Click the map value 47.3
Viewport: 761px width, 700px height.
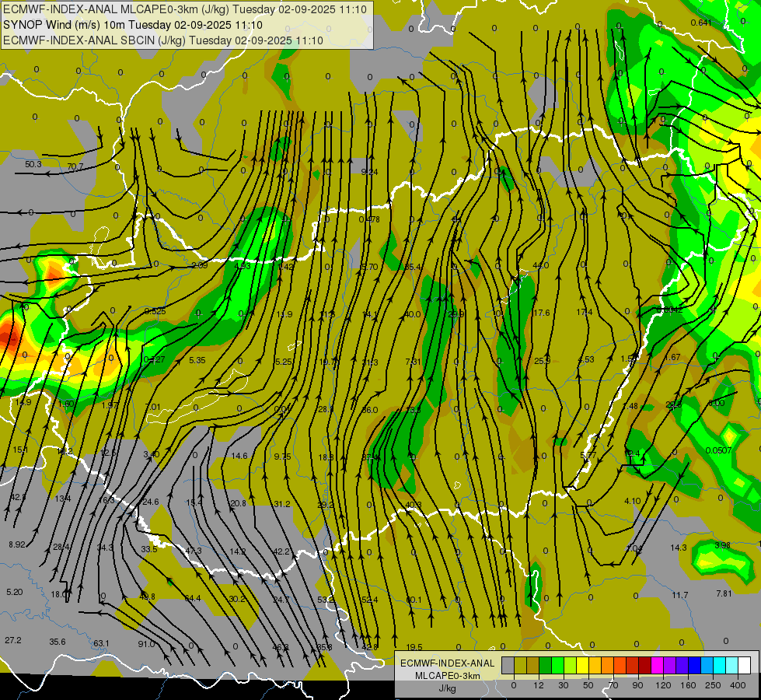pyautogui.click(x=193, y=551)
